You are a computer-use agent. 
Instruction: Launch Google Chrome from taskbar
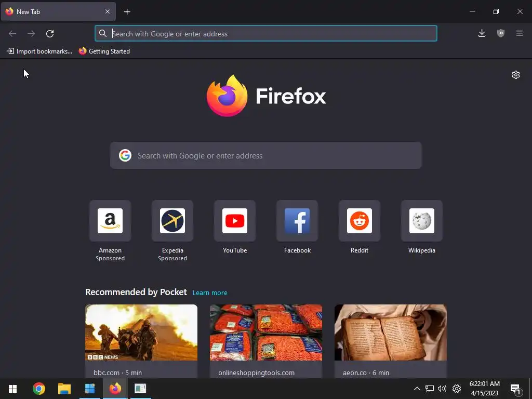pyautogui.click(x=38, y=389)
